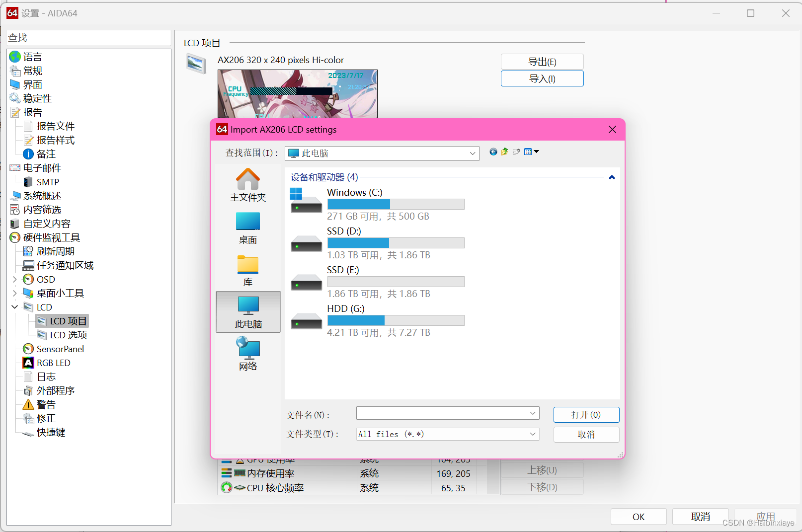Select 桌面 in the dialog sidebar

[247, 228]
